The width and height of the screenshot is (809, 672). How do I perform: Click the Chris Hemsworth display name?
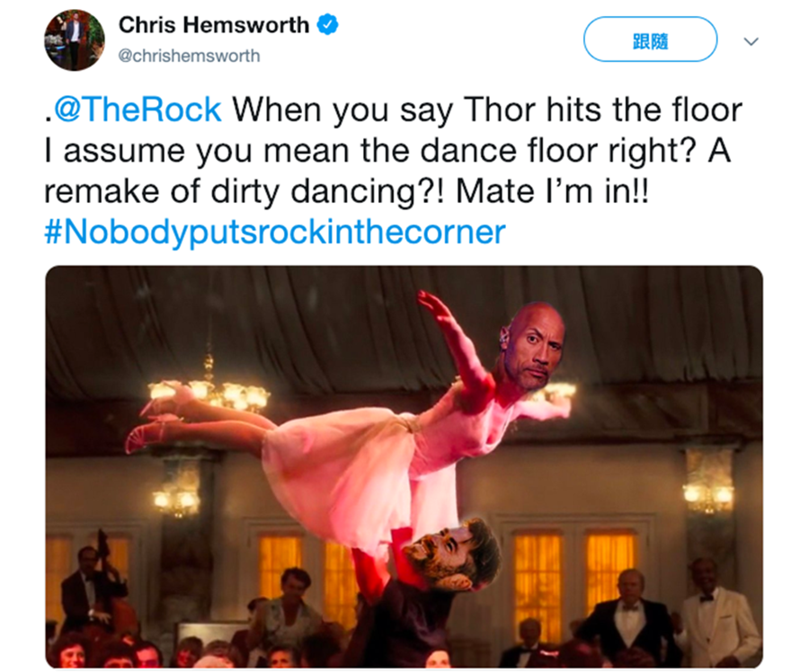214,25
